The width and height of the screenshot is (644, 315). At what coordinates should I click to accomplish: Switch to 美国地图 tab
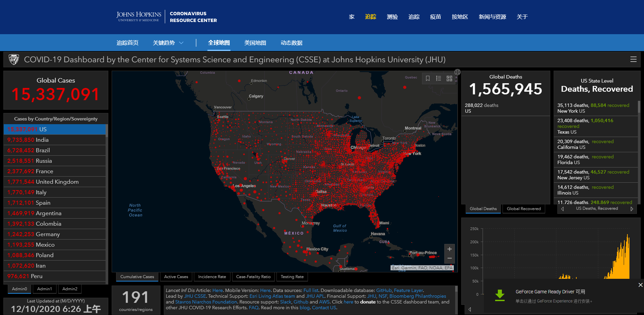coord(255,43)
